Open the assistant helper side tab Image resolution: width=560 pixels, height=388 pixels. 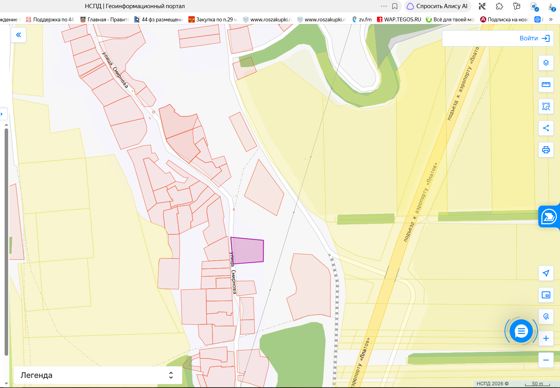click(549, 217)
